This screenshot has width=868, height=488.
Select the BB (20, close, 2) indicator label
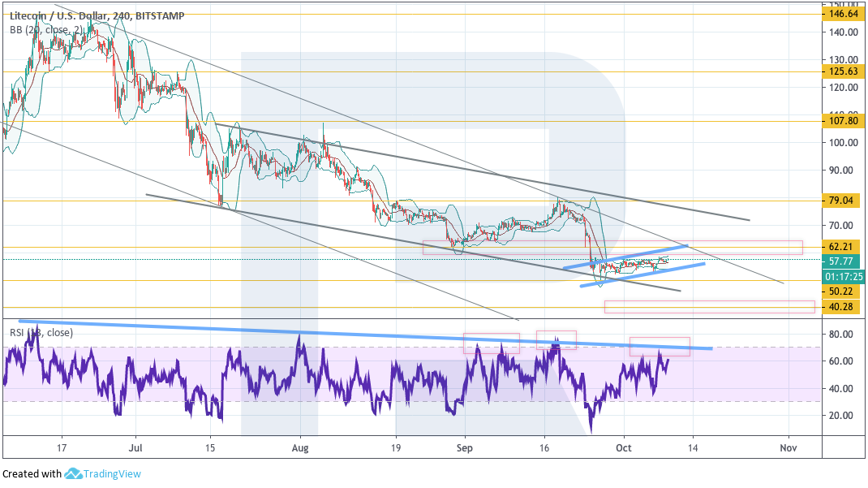pyautogui.click(x=46, y=30)
